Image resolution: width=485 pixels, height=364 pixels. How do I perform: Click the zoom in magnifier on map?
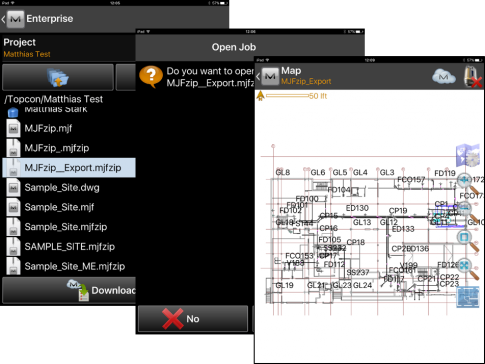pyautogui.click(x=468, y=184)
